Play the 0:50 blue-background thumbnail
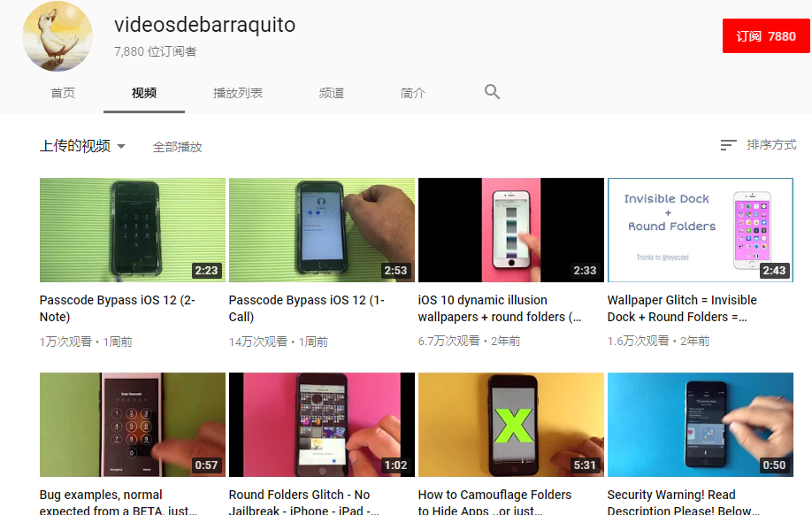 click(x=701, y=425)
